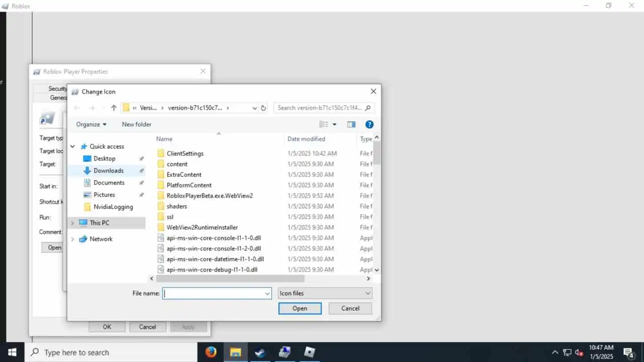Open the Help question mark icon
Image resolution: width=644 pixels, height=362 pixels.
(369, 124)
